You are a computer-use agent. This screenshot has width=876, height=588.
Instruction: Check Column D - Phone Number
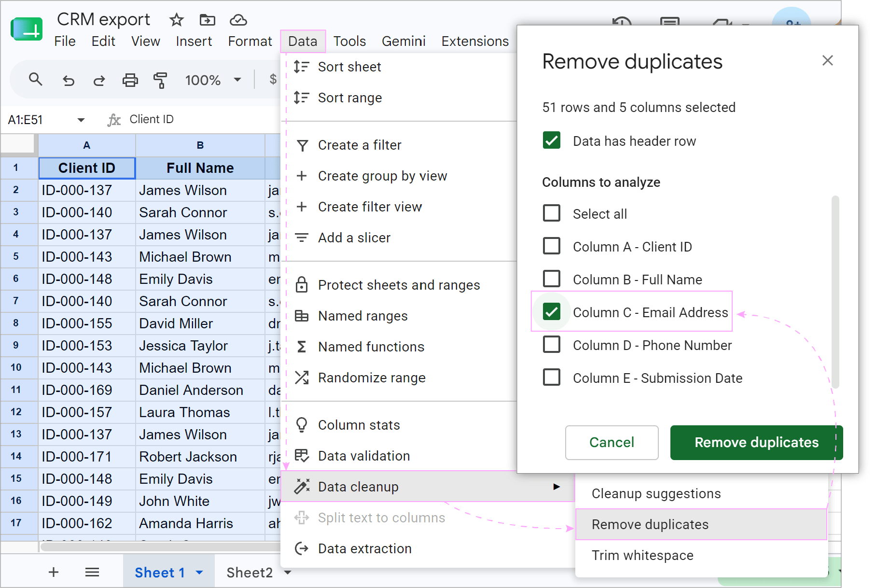click(x=552, y=345)
